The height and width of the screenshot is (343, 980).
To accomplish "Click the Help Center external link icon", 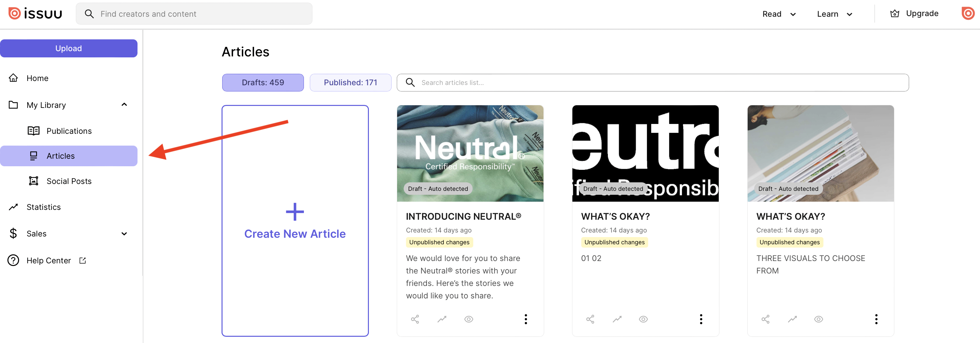I will 83,260.
